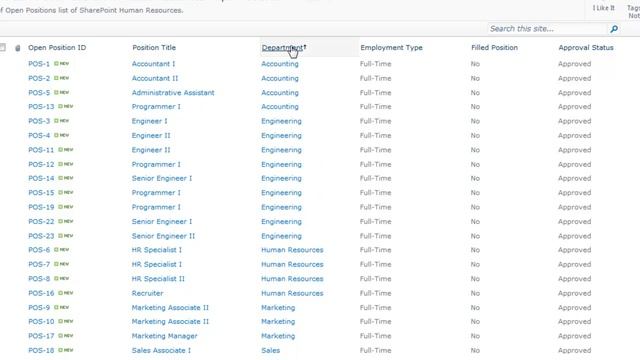The height and width of the screenshot is (360, 640).
Task: Click the Marketing Manager position title
Action: (x=164, y=336)
